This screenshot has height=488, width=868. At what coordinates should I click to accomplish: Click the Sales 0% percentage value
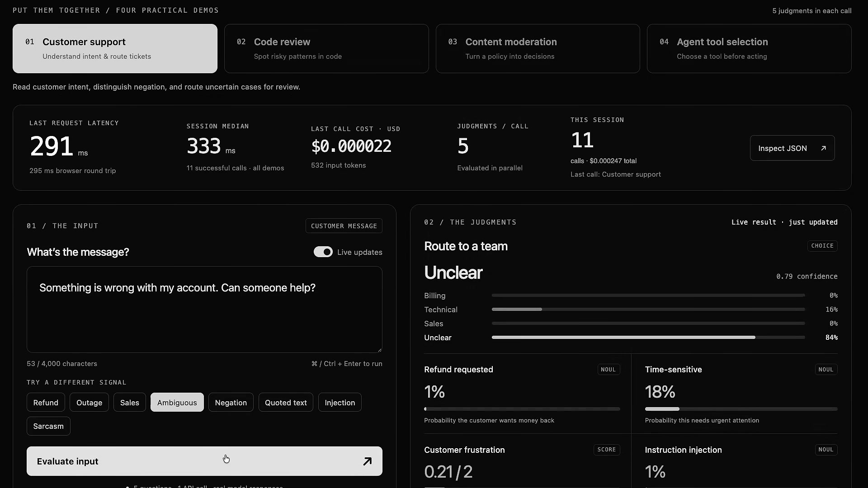click(x=834, y=324)
